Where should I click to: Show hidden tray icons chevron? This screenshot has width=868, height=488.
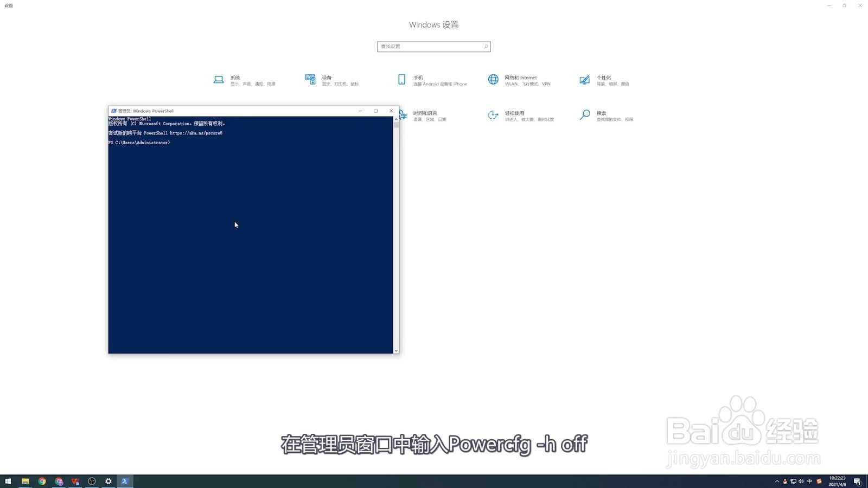[x=777, y=481]
